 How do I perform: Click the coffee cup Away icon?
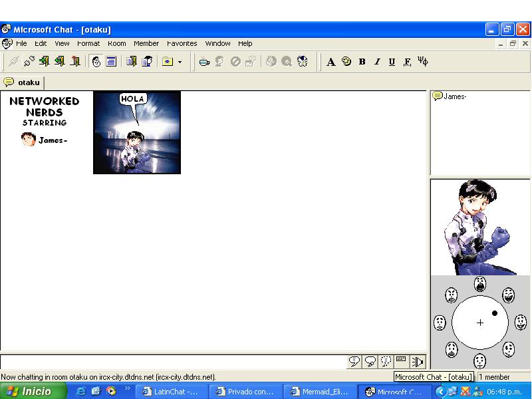pos(204,62)
